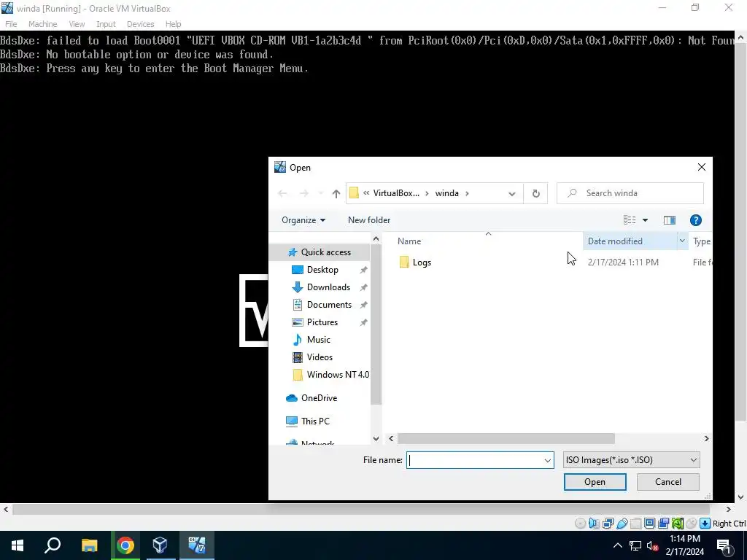747x560 pixels.
Task: Click the volume tray icon
Action: (x=652, y=545)
